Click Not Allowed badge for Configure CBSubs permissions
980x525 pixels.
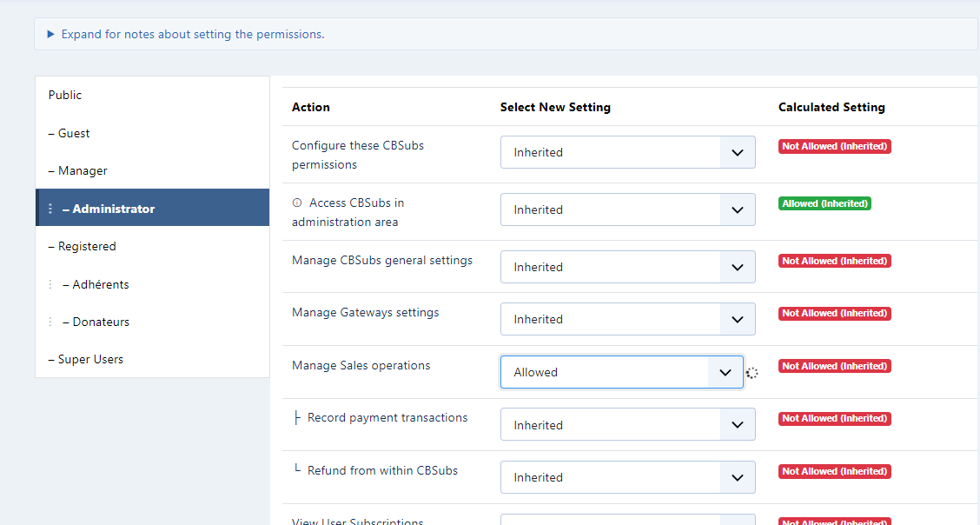pyautogui.click(x=834, y=146)
